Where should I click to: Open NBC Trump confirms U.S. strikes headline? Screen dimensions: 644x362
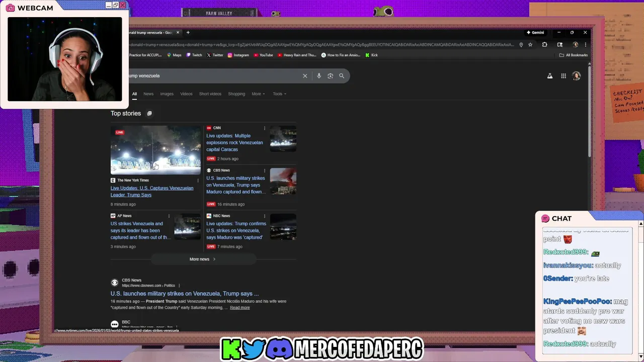click(236, 231)
